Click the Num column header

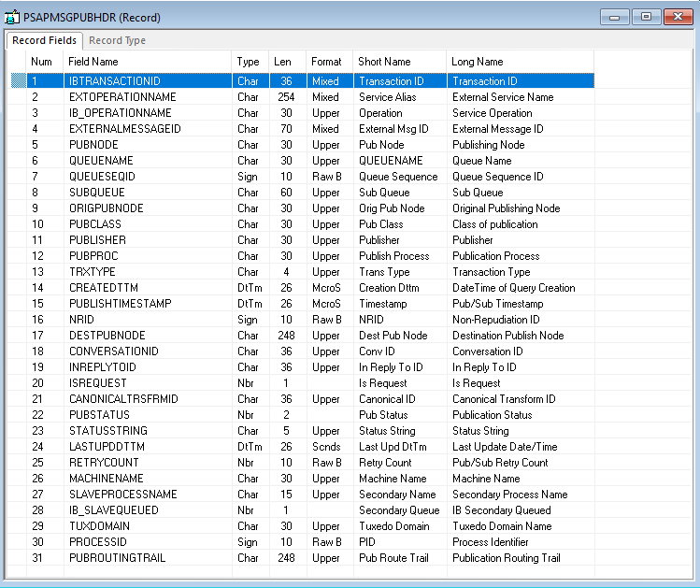tap(45, 62)
